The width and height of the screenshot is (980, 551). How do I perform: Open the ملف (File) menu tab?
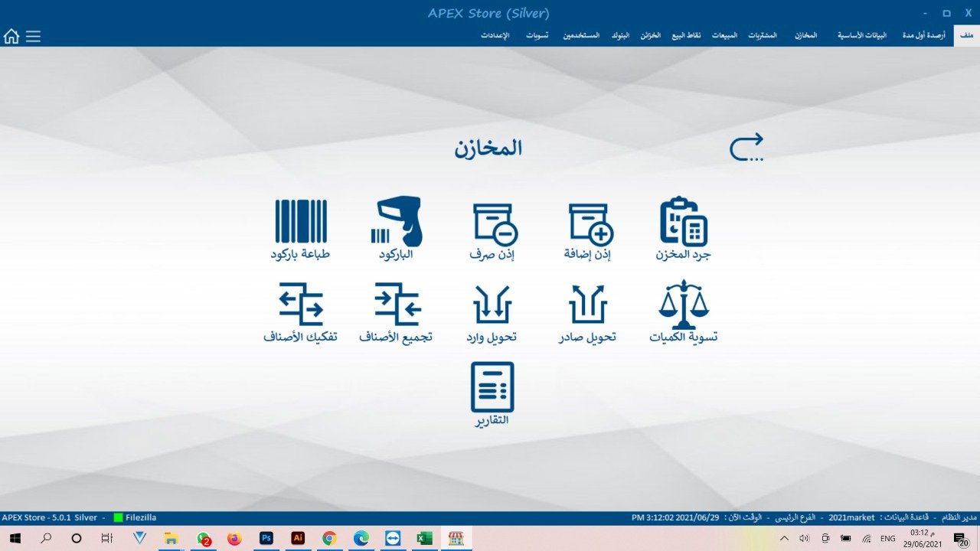(x=966, y=36)
